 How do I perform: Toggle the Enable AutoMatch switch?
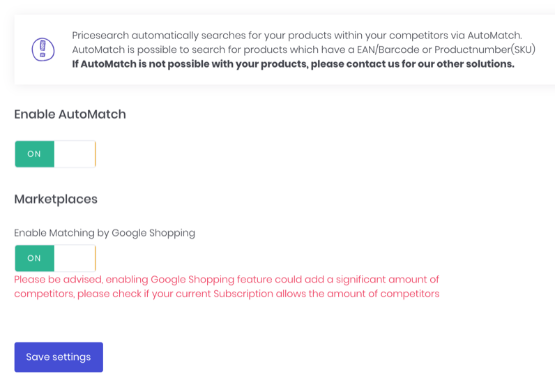(x=55, y=154)
